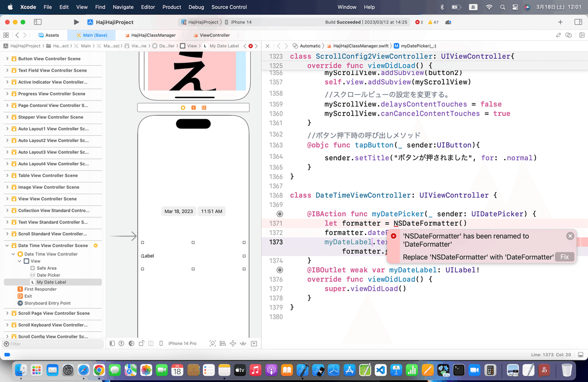Image resolution: width=588 pixels, height=382 pixels.
Task: Open the Editor menu
Action: tap(147, 7)
